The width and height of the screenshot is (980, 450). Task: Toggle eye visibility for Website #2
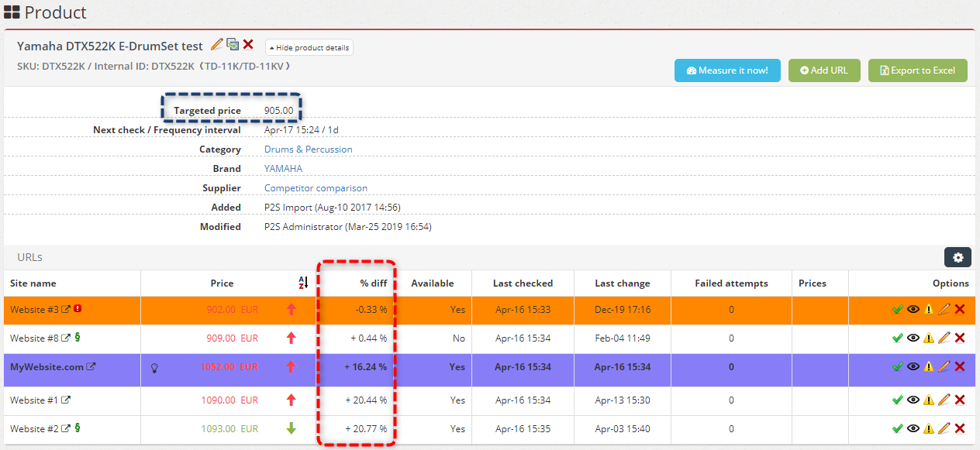pos(913,428)
